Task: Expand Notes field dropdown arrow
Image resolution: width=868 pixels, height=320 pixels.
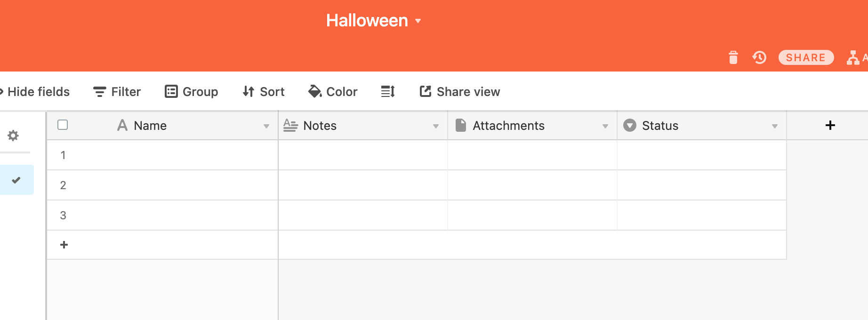Action: click(x=436, y=126)
